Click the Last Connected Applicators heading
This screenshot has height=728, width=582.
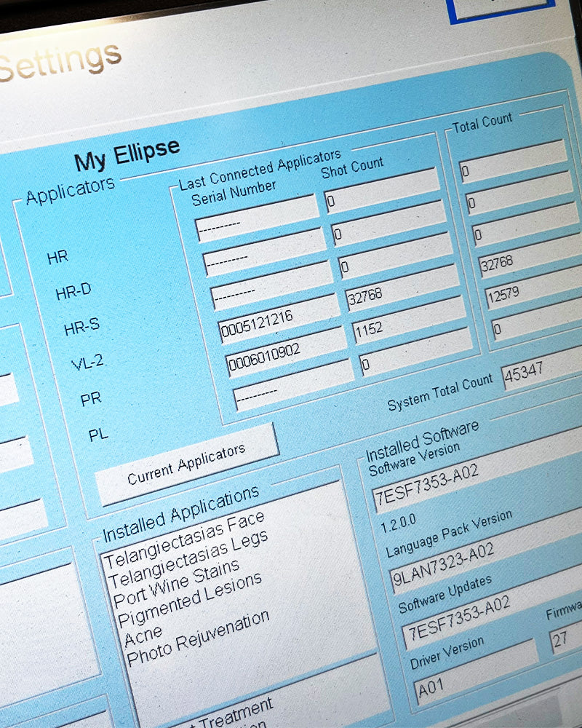(x=260, y=170)
